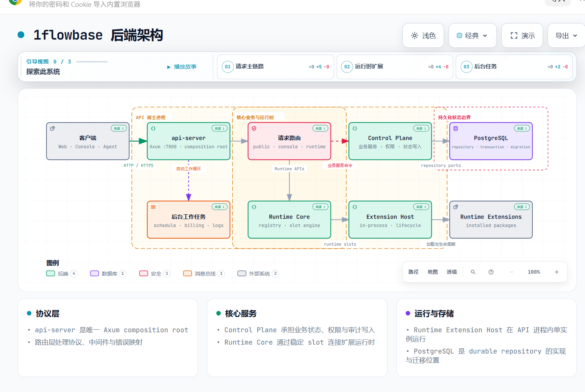Image resolution: width=585 pixels, height=392 pixels.
Task: Open 来源 1 badge on 后台工作任务 node
Action: (220, 207)
